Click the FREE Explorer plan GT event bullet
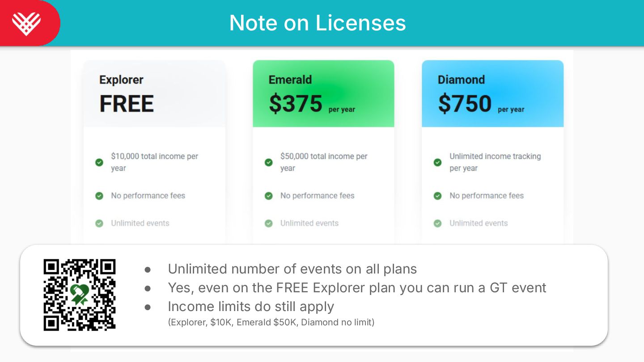 357,288
